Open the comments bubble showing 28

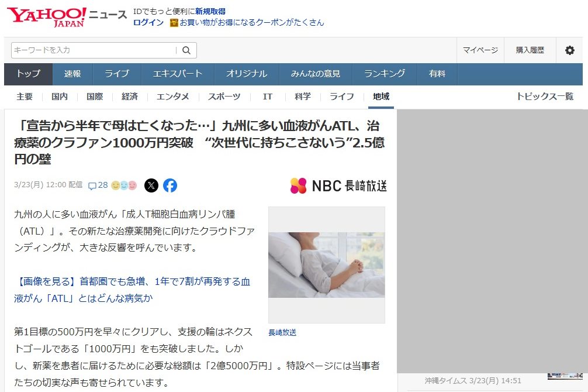click(98, 185)
